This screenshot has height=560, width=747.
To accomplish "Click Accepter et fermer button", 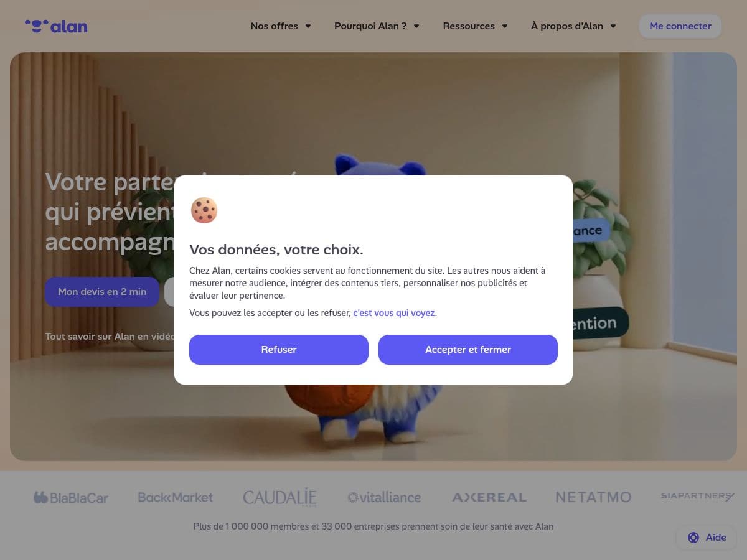I will tap(468, 350).
